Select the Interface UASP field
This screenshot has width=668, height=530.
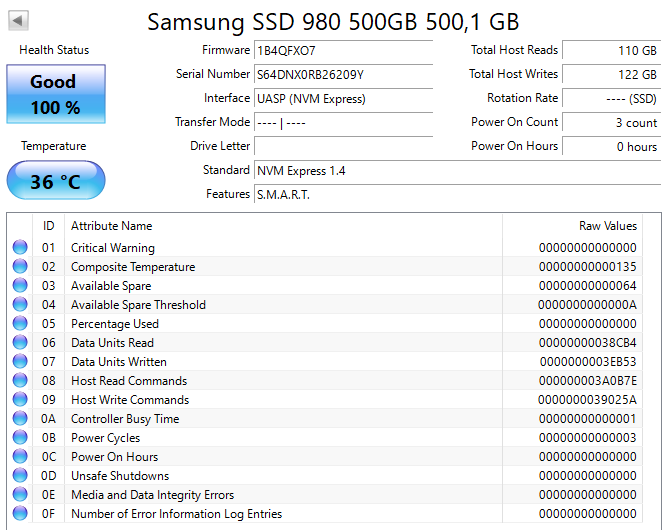coord(343,98)
